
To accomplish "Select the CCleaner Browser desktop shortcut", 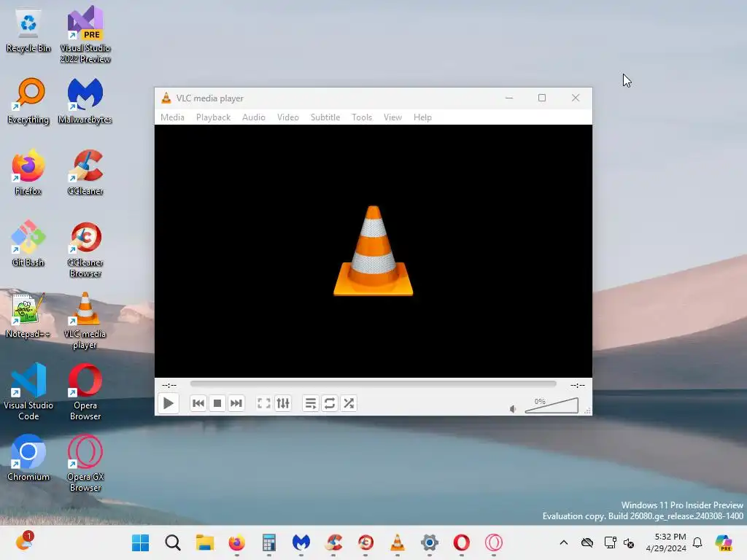I will click(85, 249).
